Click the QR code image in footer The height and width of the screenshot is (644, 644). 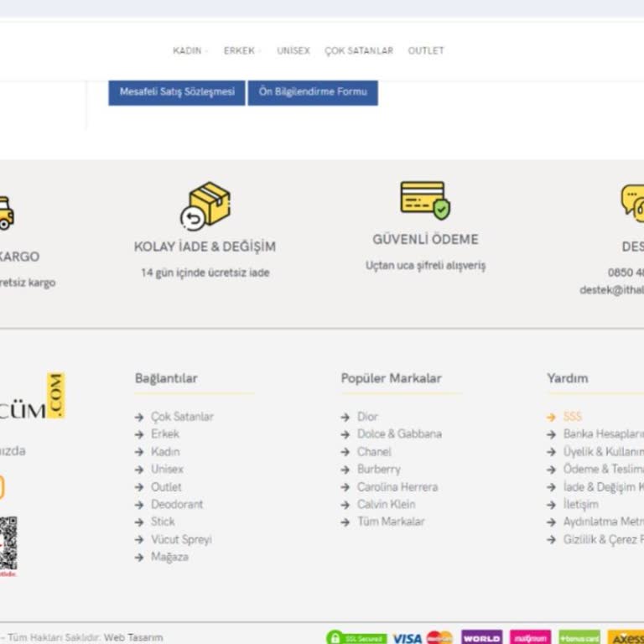tap(8, 543)
